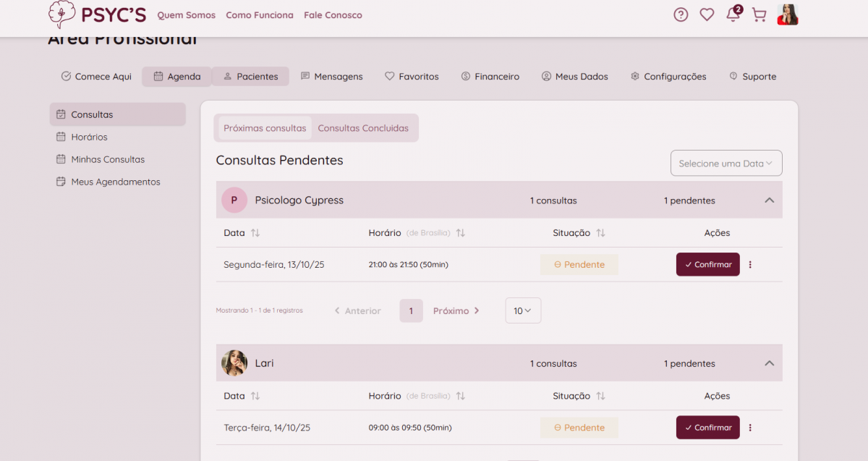
Task: Click Lari's patient avatar photo
Action: [234, 363]
